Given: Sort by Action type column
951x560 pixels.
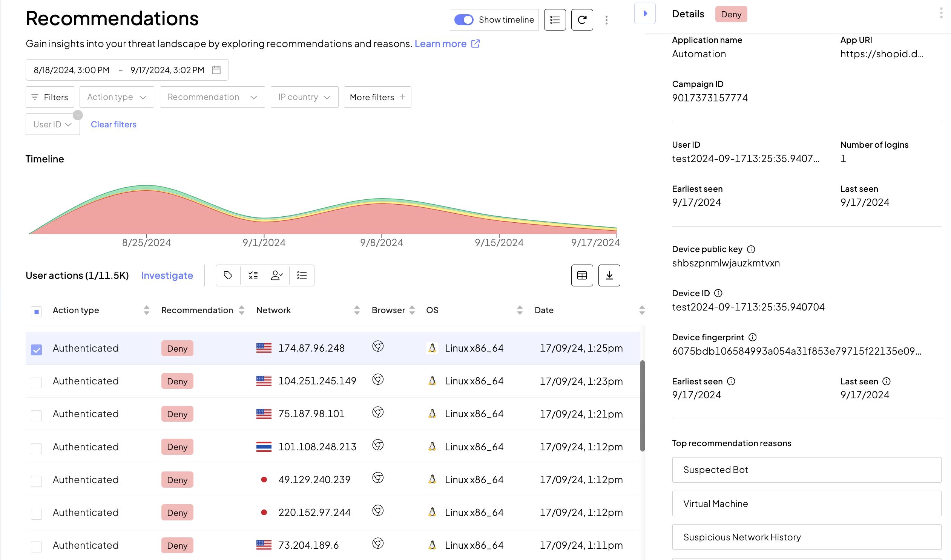Looking at the screenshot, I should 146,310.
